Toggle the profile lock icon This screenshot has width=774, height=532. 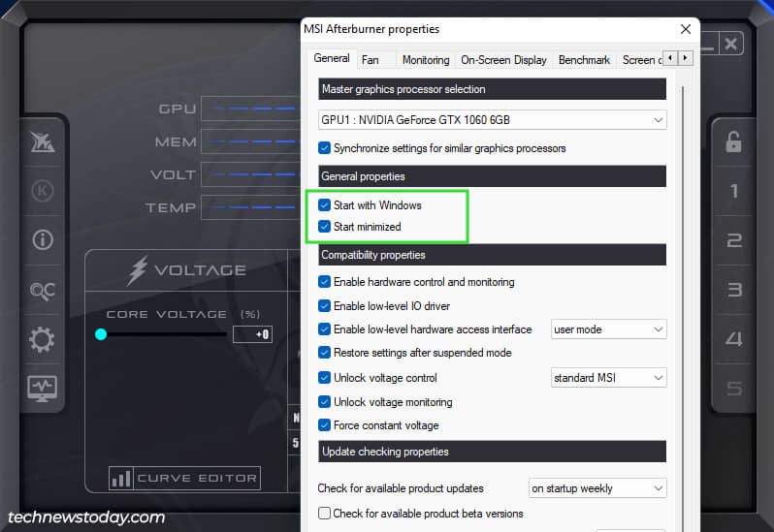733,142
